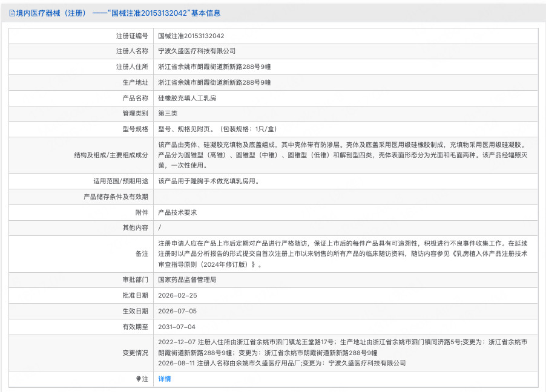Screen dimensions: 546x392
Task: Click the document icon in the header
Action: pos(12,13)
